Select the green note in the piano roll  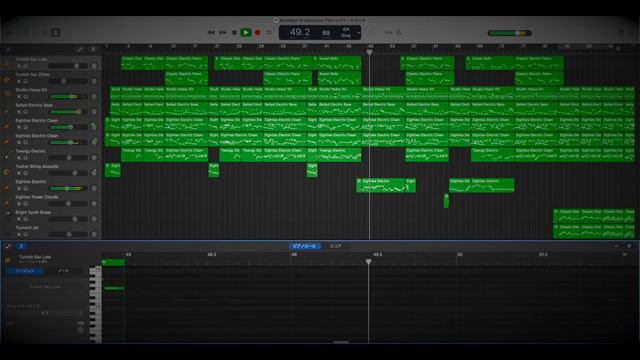(114, 288)
